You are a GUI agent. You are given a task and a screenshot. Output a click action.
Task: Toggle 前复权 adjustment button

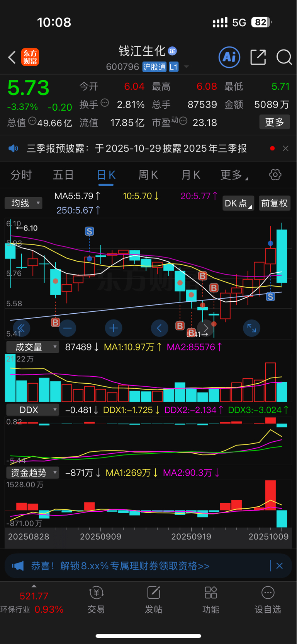[x=274, y=203]
